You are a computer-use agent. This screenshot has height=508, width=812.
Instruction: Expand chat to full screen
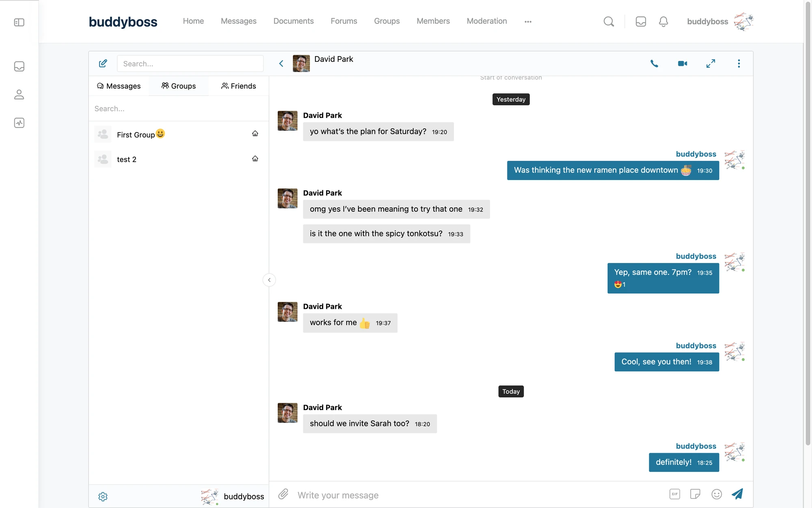pyautogui.click(x=710, y=63)
